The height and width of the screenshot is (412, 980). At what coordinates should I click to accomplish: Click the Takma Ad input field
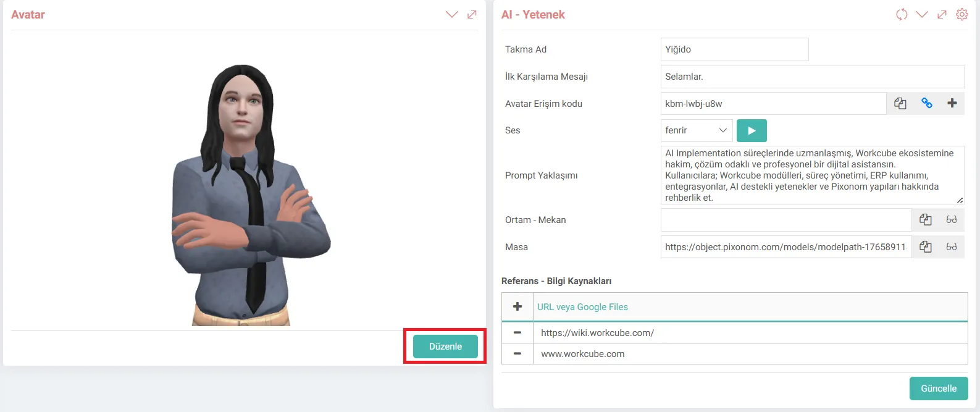[734, 49]
